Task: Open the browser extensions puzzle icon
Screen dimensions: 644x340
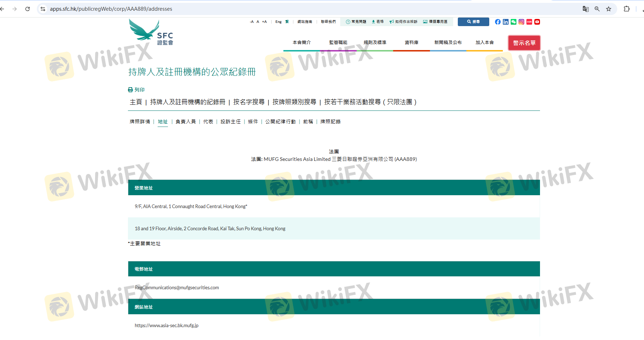Action: click(x=626, y=9)
